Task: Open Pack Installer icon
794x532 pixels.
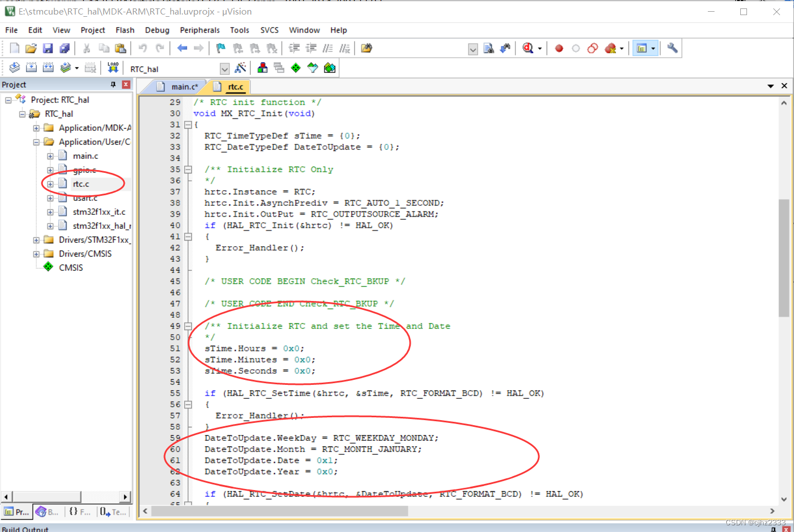Action: (x=330, y=68)
